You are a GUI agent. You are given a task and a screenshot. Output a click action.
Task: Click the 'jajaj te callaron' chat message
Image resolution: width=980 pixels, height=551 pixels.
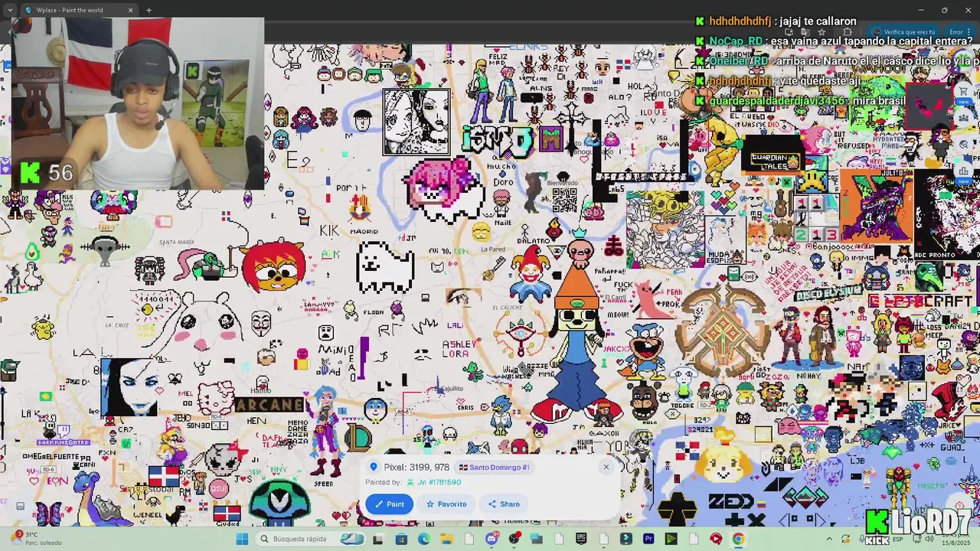776,21
